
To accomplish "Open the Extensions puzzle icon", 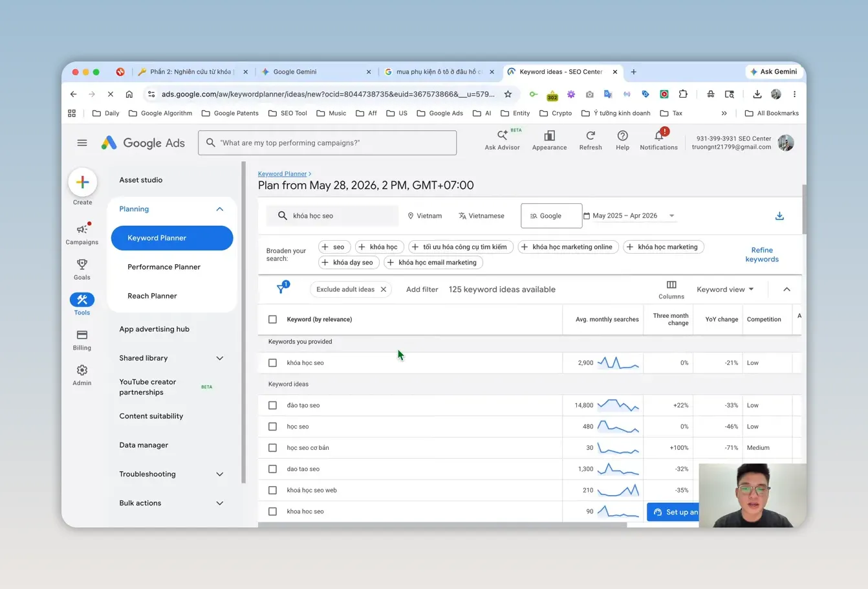I will pyautogui.click(x=683, y=94).
